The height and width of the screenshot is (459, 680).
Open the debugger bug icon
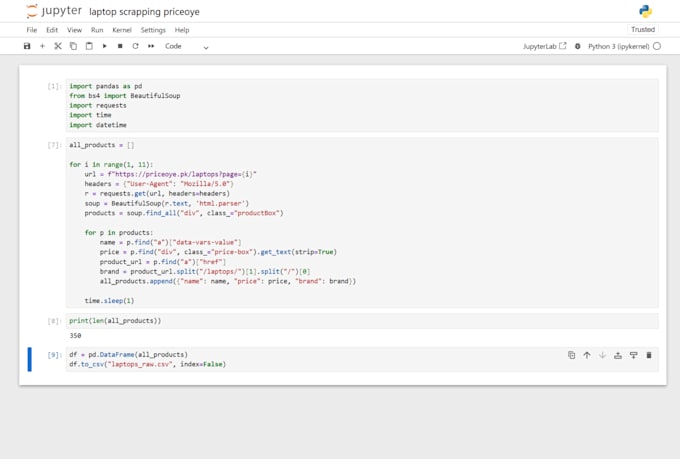pyautogui.click(x=578, y=46)
